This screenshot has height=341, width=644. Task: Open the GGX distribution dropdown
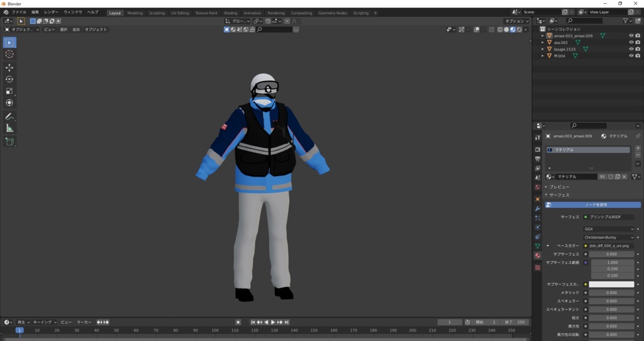[x=609, y=229]
